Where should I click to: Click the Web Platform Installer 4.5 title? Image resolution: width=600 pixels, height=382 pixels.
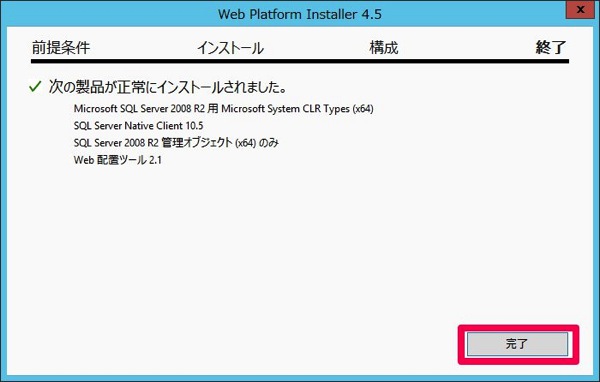[300, 15]
